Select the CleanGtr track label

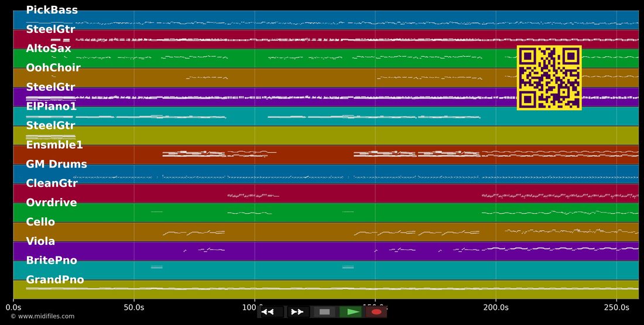[x=52, y=183]
